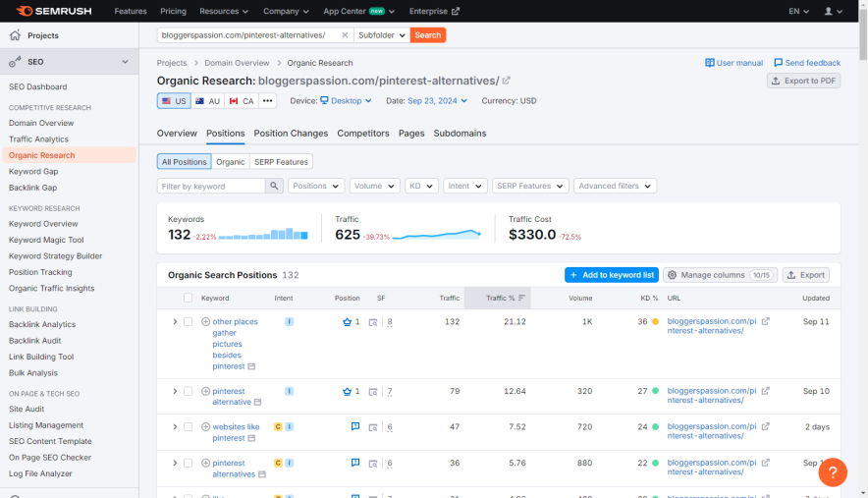
Task: Click the Projects home icon
Action: click(x=15, y=35)
